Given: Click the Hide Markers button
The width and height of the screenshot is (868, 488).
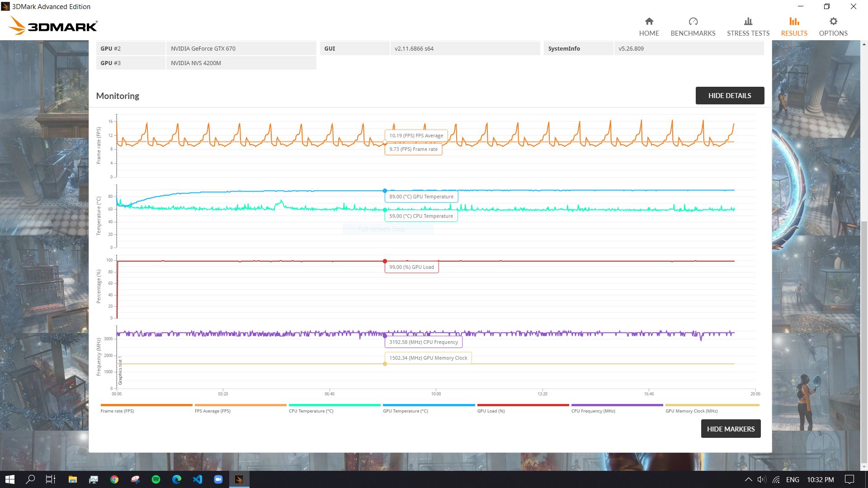Looking at the screenshot, I should coord(730,429).
